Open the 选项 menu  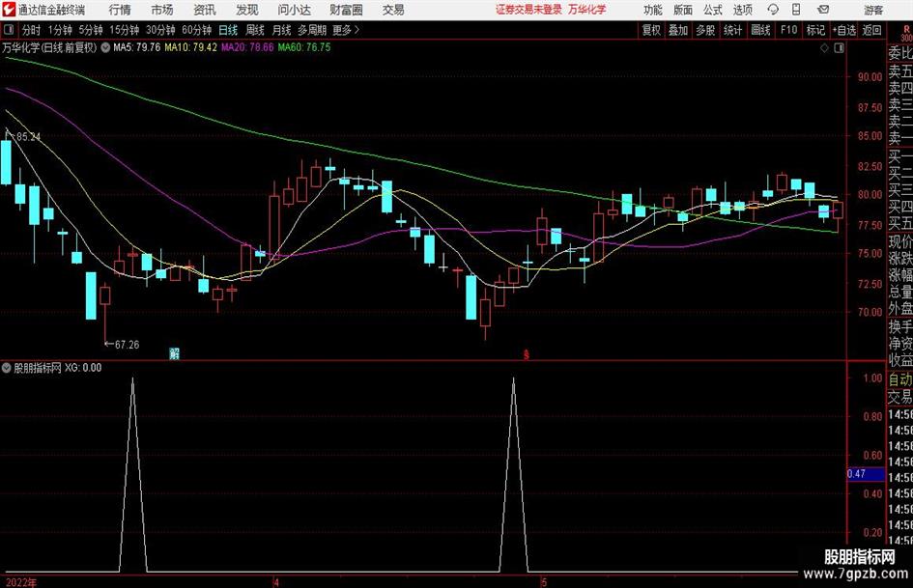pos(742,10)
